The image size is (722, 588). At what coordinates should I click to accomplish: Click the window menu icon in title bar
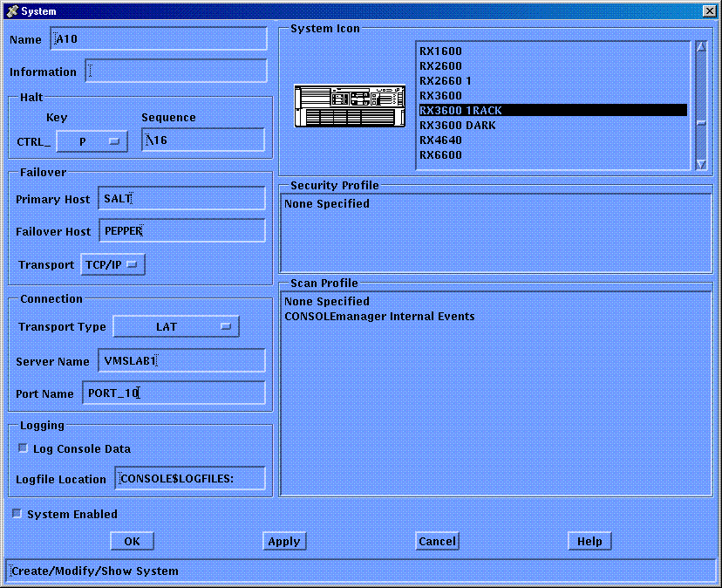click(x=11, y=10)
